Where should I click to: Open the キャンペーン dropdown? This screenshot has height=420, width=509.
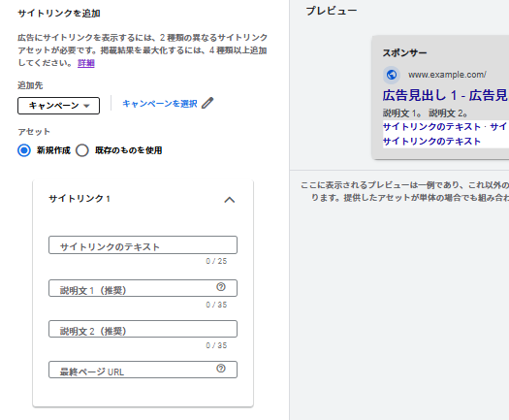point(58,106)
